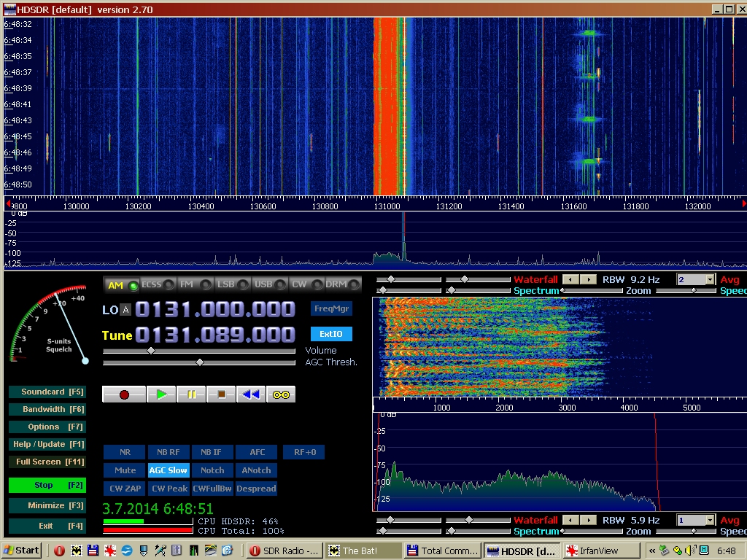The height and width of the screenshot is (560, 747).
Task: Switch to The Bat! taskbar window
Action: coord(364,551)
